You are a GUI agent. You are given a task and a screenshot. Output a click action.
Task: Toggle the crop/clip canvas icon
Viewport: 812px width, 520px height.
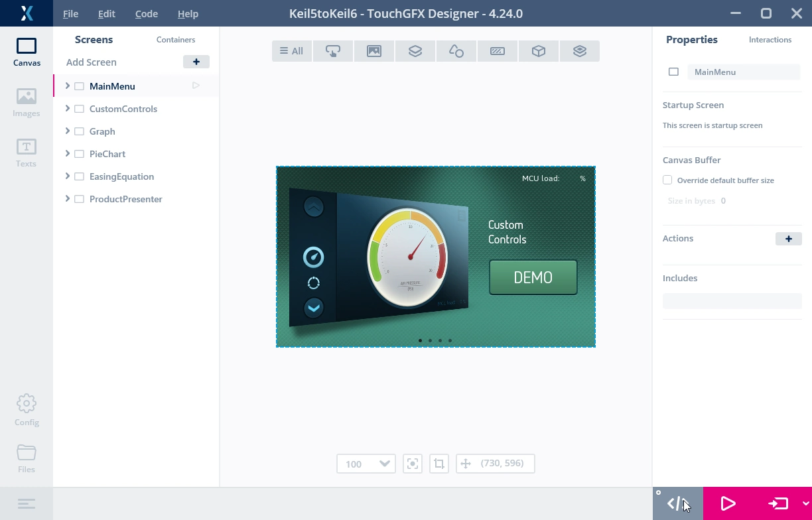pos(439,464)
